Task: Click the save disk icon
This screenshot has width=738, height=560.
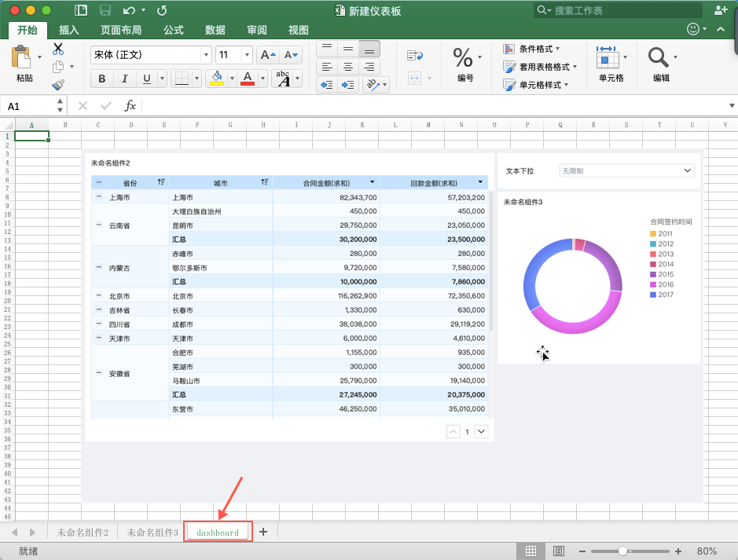Action: pos(105,10)
